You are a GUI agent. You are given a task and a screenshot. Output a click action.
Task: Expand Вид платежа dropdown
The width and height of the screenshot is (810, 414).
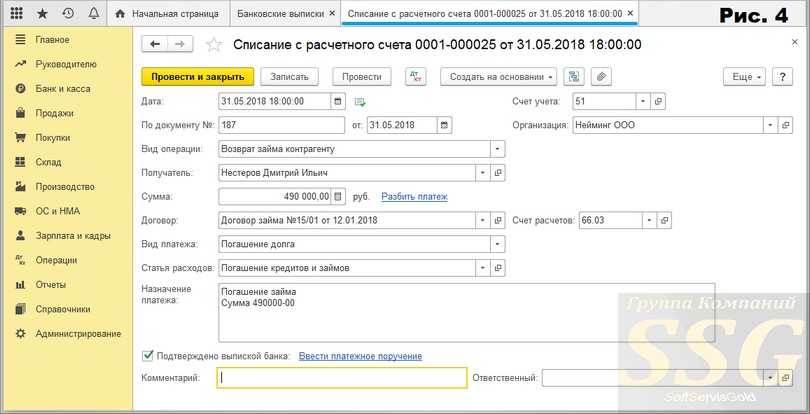click(498, 244)
